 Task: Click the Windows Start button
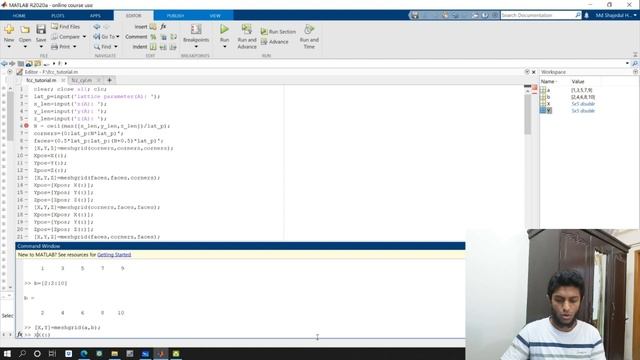[x=7, y=353]
